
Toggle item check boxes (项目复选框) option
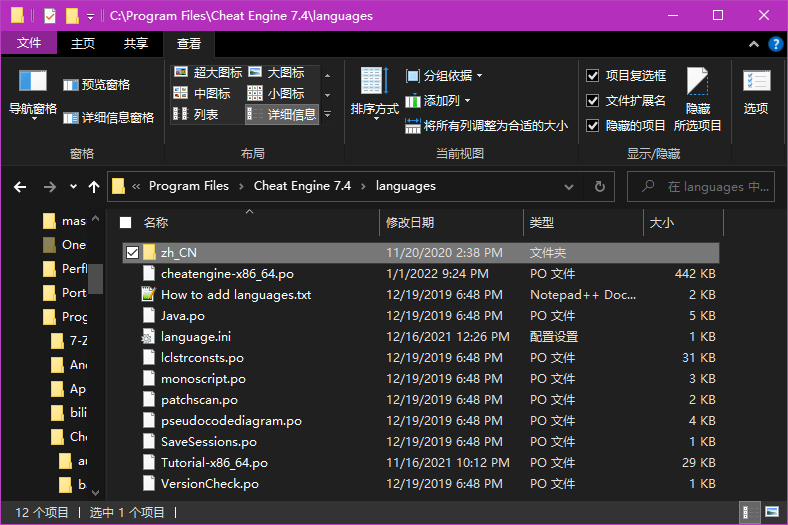[x=593, y=76]
